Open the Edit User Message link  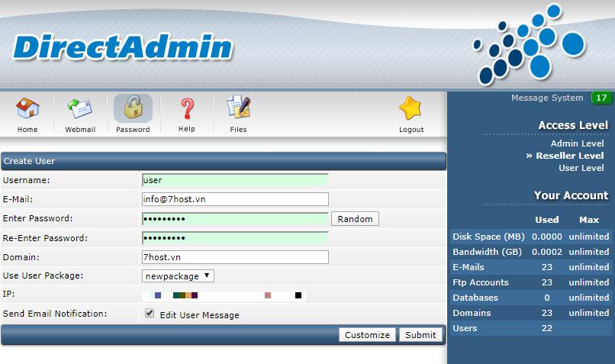pos(199,315)
